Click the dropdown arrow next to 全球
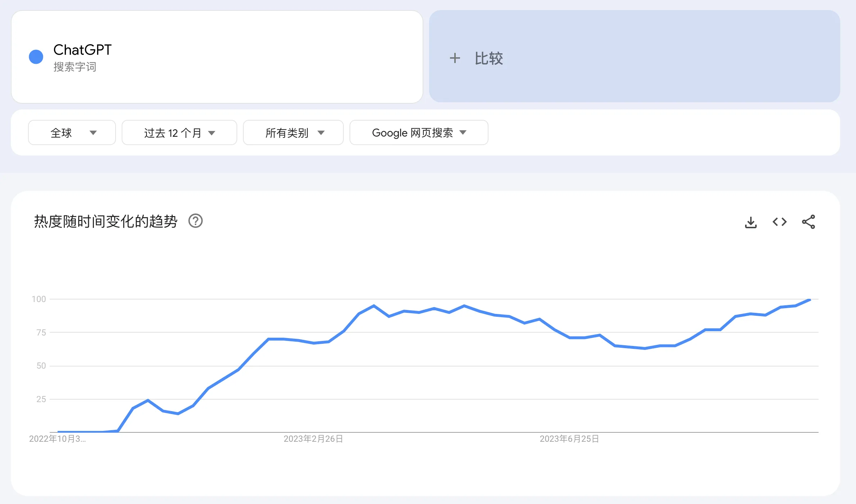856x504 pixels. 93,133
